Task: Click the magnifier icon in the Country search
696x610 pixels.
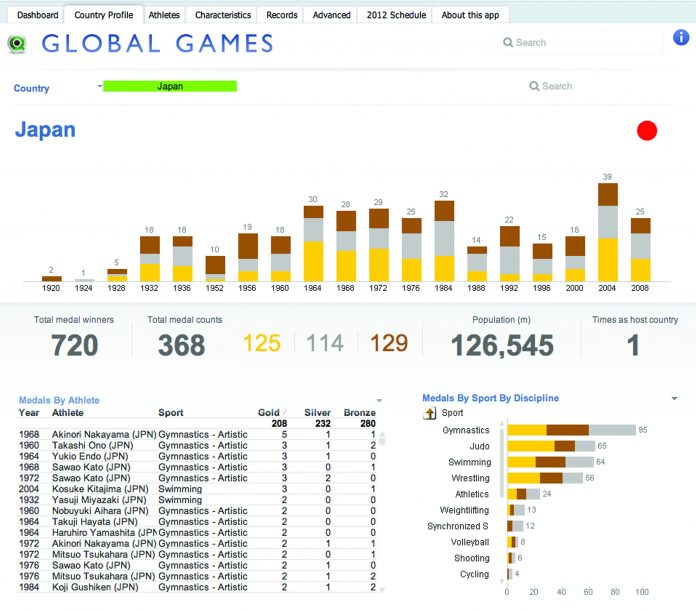Action: 534,86
